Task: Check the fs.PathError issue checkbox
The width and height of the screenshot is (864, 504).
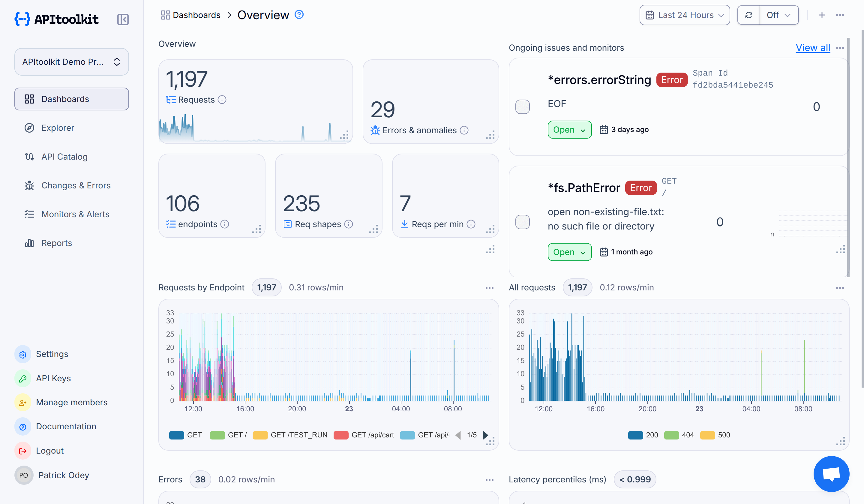Action: point(523,222)
